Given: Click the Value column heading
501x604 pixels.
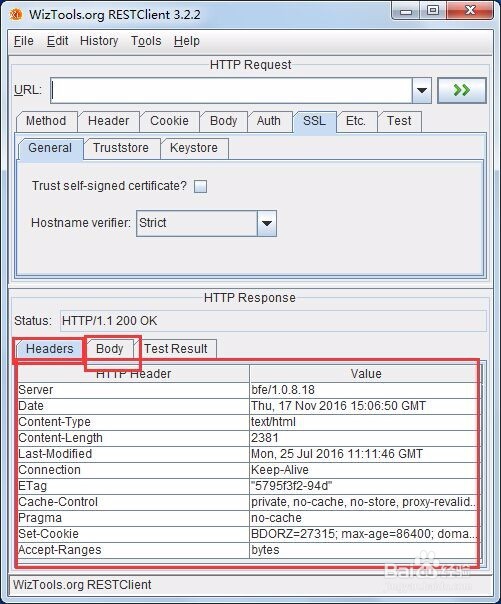Looking at the screenshot, I should pyautogui.click(x=365, y=374).
